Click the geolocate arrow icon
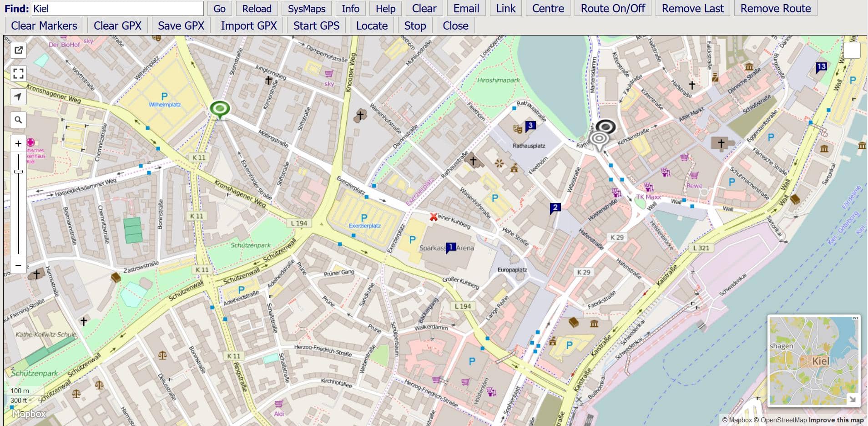The width and height of the screenshot is (868, 426). (x=18, y=96)
